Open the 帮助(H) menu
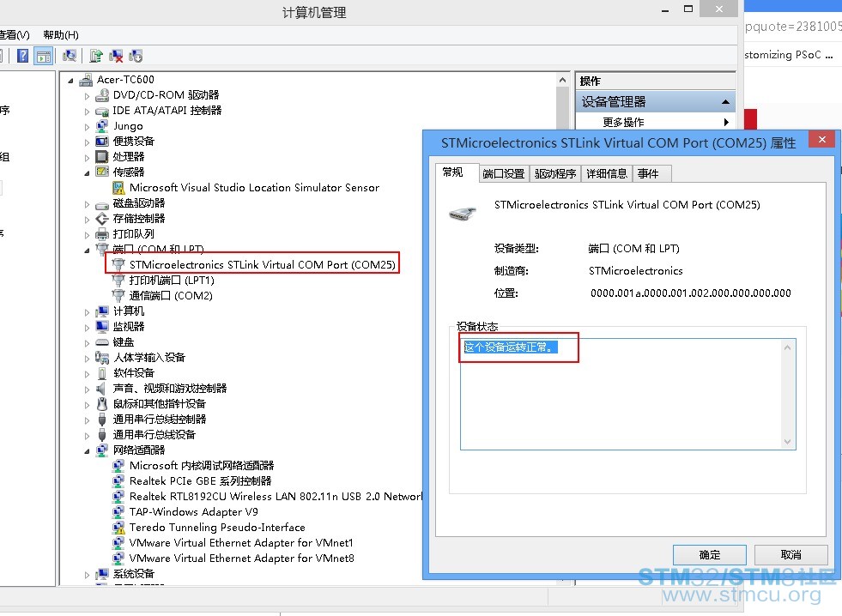The image size is (842, 616). pyautogui.click(x=61, y=35)
